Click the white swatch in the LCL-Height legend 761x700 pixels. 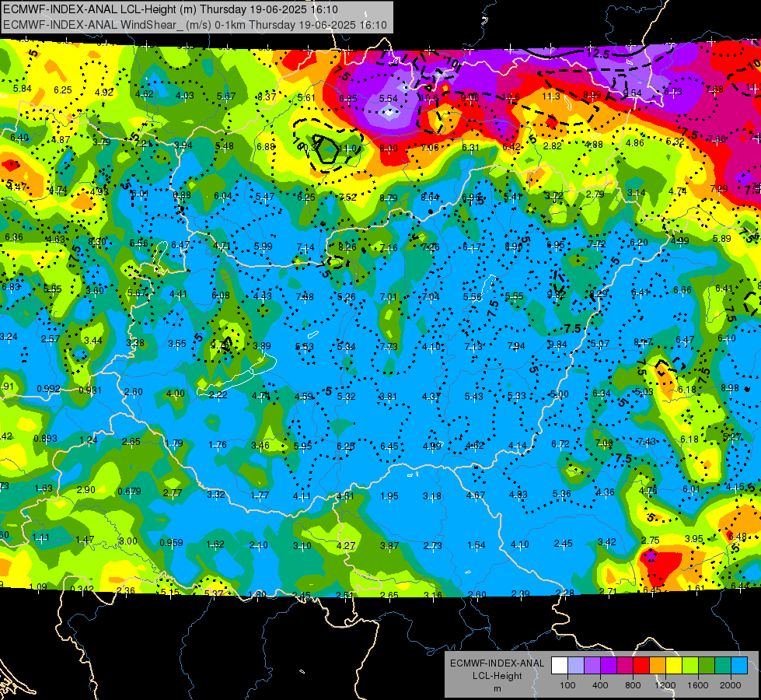click(559, 666)
